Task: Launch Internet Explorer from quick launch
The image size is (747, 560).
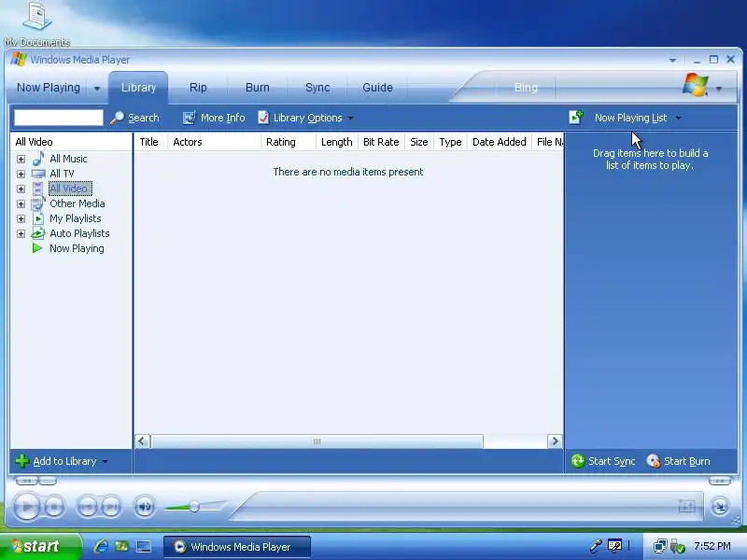Action: [x=101, y=546]
